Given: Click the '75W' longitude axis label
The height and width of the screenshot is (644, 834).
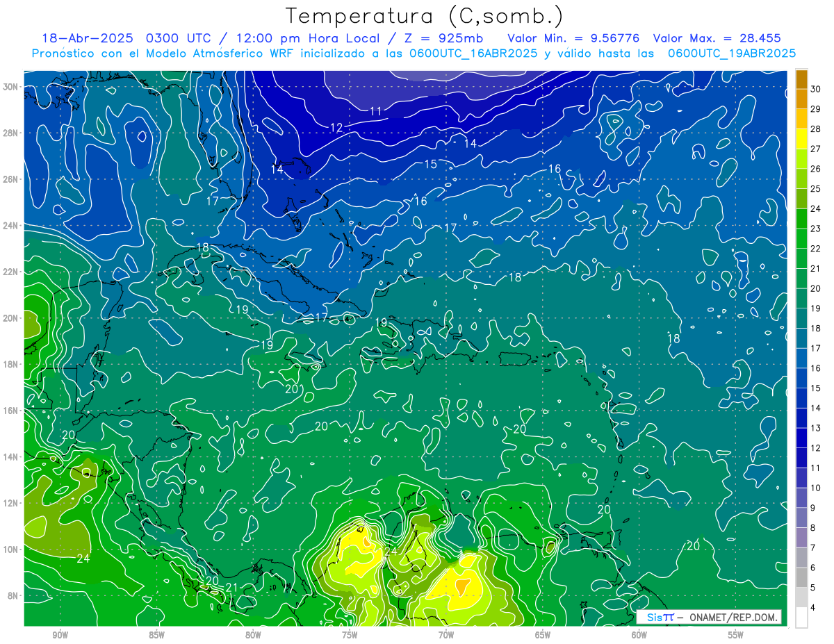Looking at the screenshot, I should (x=350, y=635).
